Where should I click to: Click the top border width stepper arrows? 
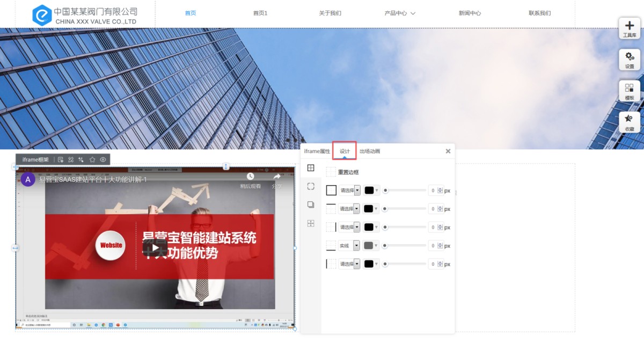pyautogui.click(x=440, y=209)
